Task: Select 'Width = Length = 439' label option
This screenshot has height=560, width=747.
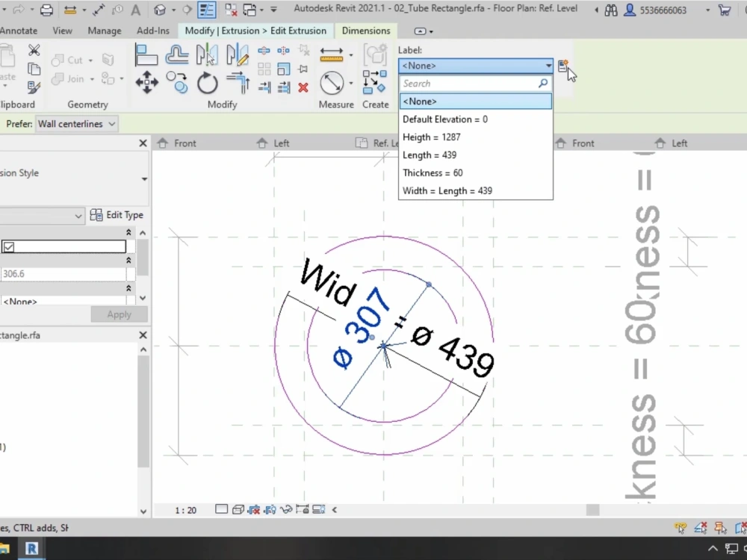Action: pyautogui.click(x=475, y=191)
